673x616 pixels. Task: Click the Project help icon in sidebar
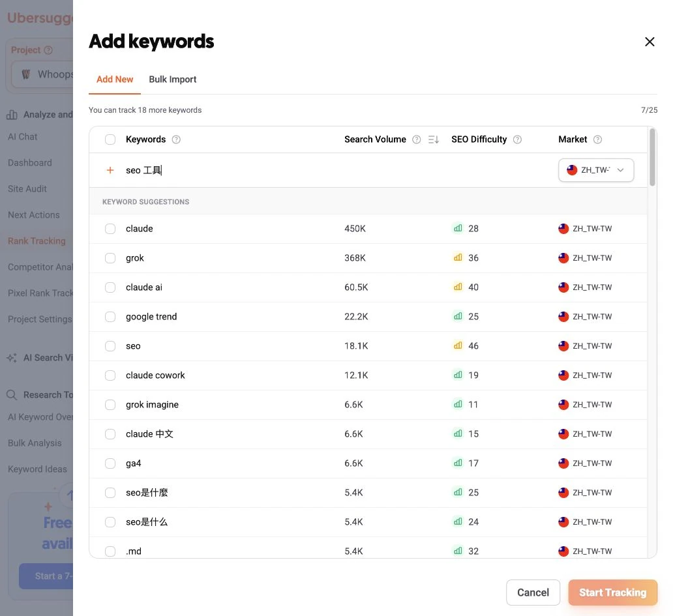(x=48, y=50)
